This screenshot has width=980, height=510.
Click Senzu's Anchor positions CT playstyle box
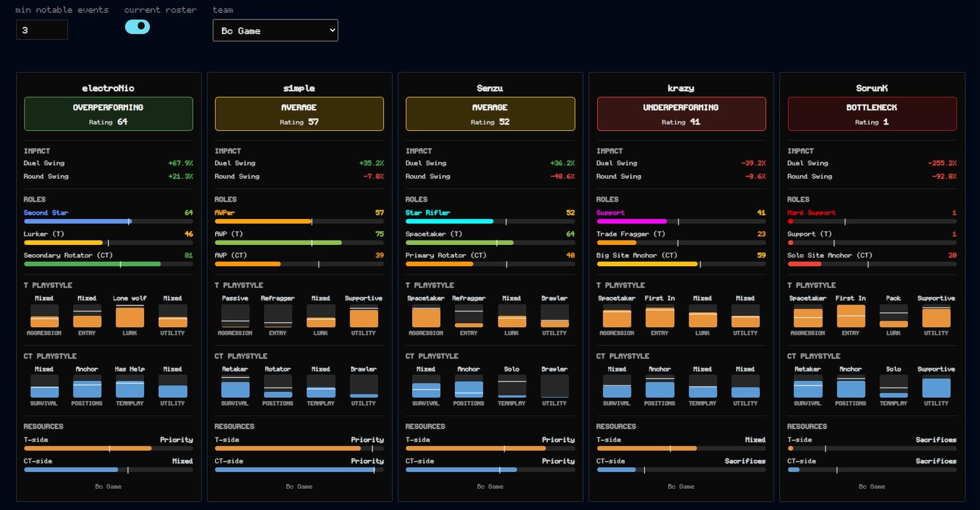point(469,387)
